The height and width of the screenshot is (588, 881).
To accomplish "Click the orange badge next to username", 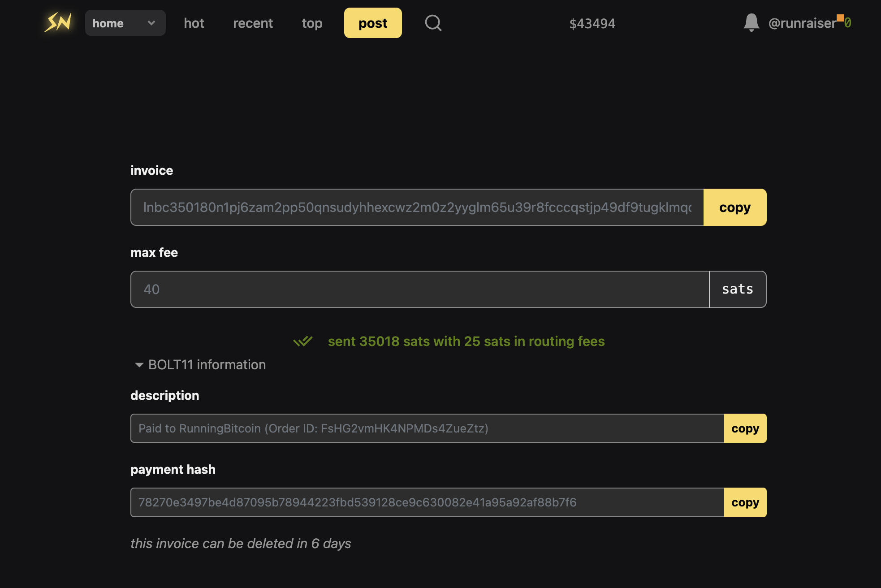I will tap(840, 18).
